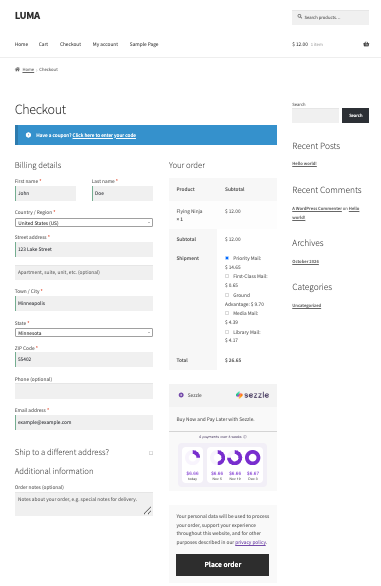The image size is (381, 586).
Task: Click the Town / City field
Action: click(84, 303)
